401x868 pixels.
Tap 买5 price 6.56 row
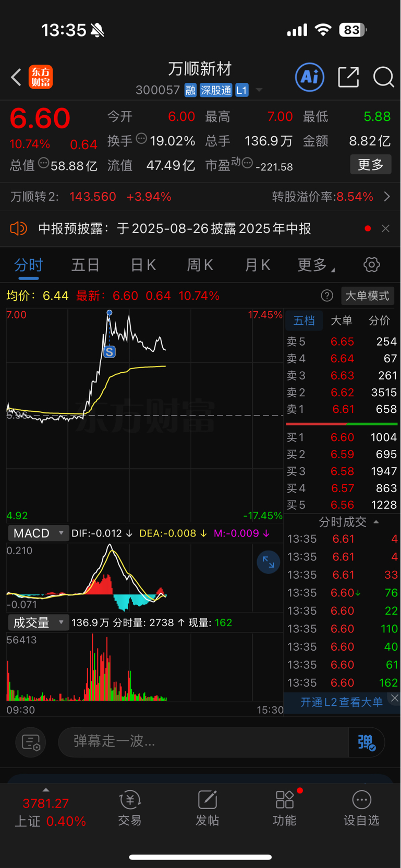(342, 505)
